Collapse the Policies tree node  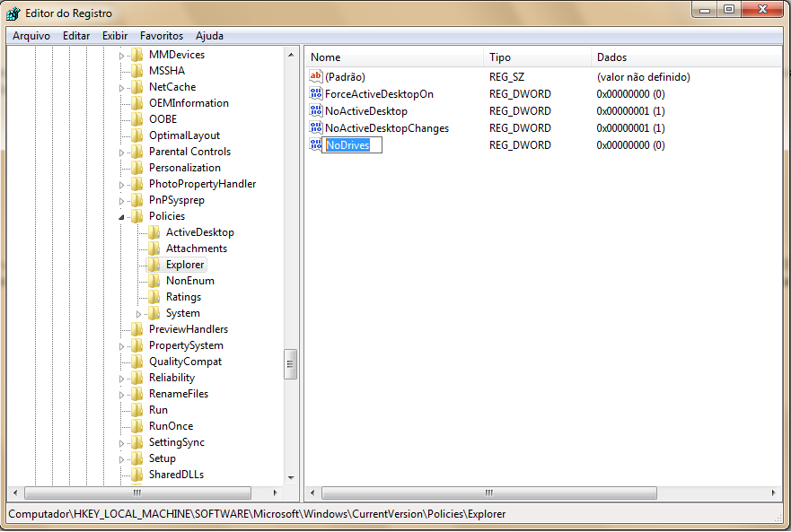(122, 217)
